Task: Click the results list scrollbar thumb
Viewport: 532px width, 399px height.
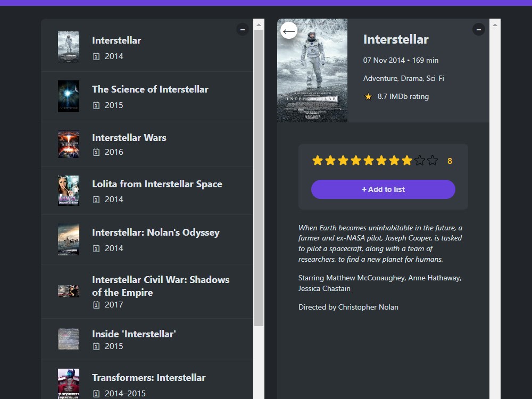Action: 259,178
